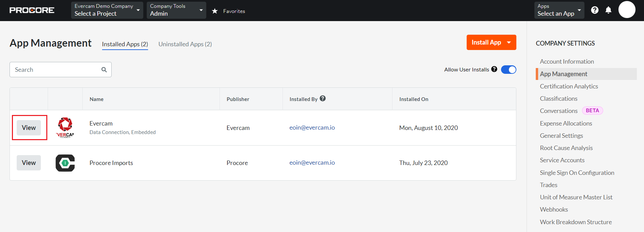Open the Company Tools Admin dropdown
The image size is (644, 232).
tap(176, 10)
